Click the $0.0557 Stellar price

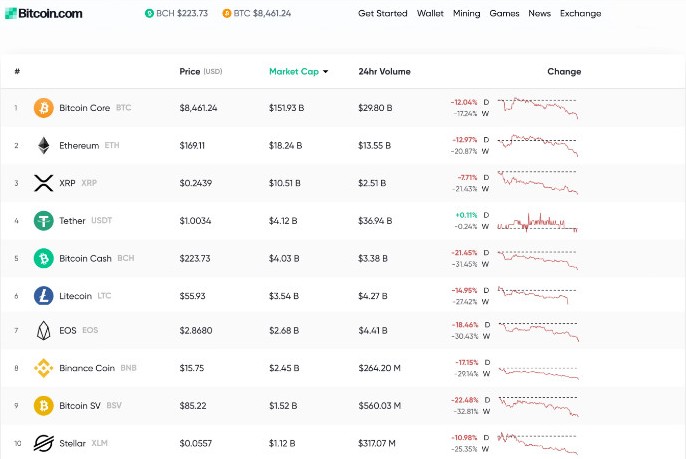point(196,443)
